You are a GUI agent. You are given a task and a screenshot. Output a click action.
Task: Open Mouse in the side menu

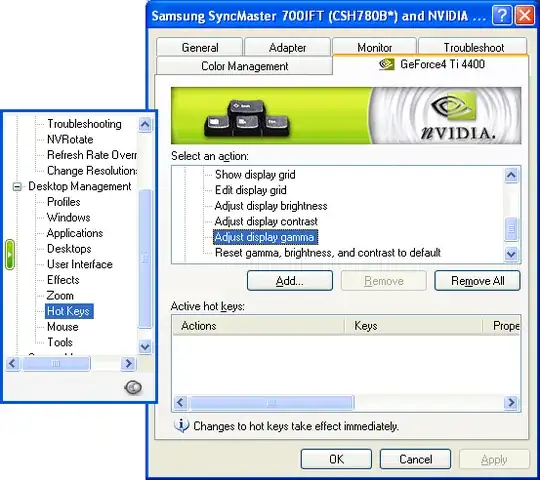tap(62, 327)
